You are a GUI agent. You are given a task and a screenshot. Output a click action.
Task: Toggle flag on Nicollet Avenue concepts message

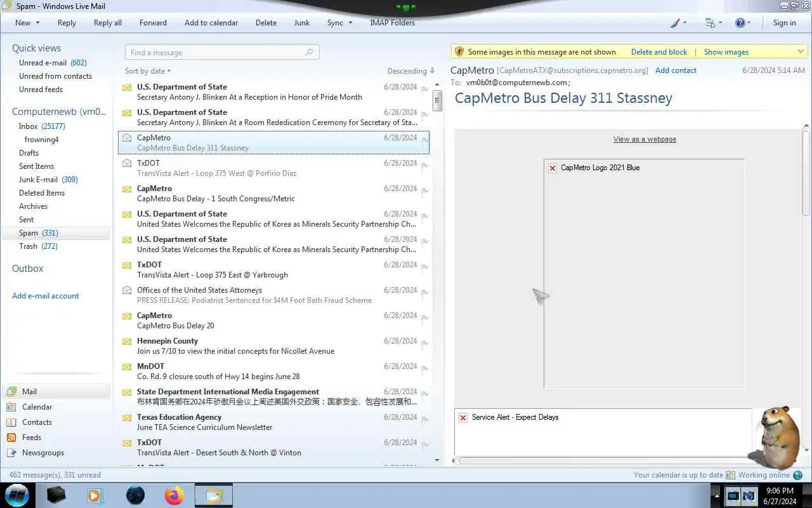(x=424, y=344)
